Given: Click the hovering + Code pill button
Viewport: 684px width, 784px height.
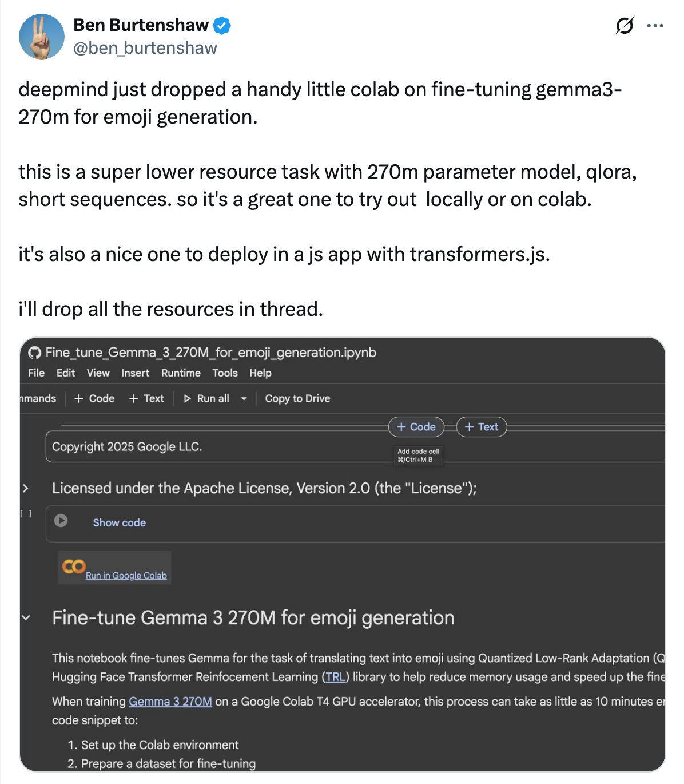Looking at the screenshot, I should 416,427.
